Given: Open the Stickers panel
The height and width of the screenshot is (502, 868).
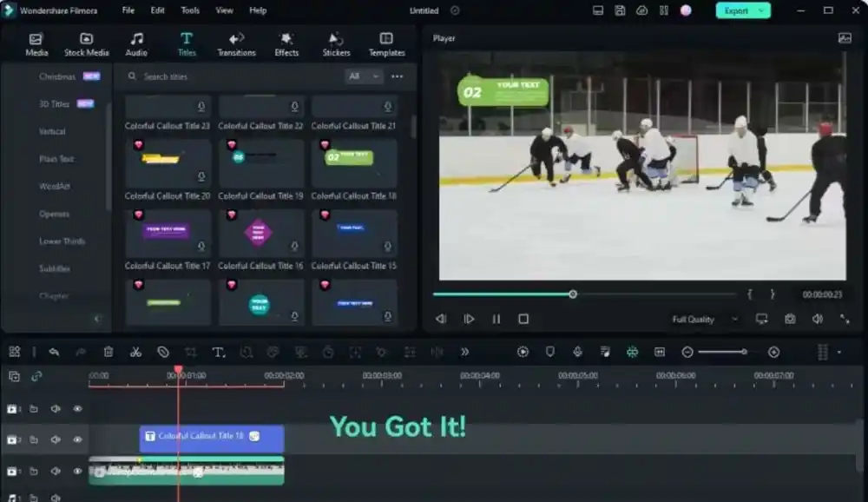Looking at the screenshot, I should coord(336,44).
